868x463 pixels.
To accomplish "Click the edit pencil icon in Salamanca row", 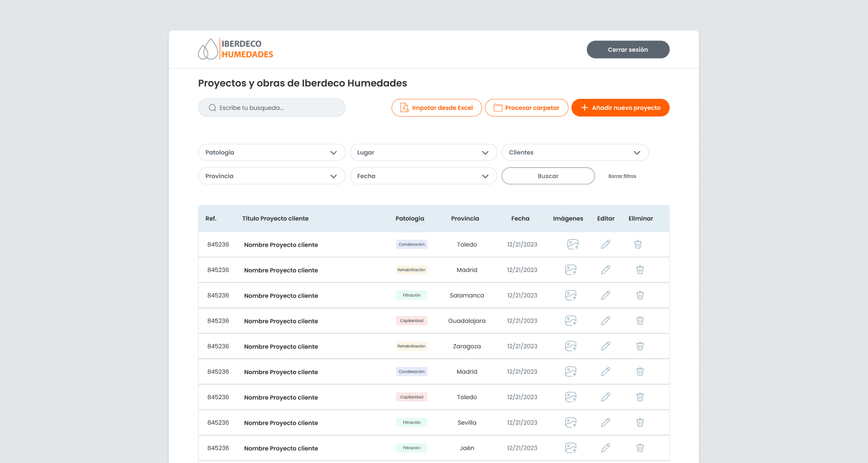I will tap(606, 295).
